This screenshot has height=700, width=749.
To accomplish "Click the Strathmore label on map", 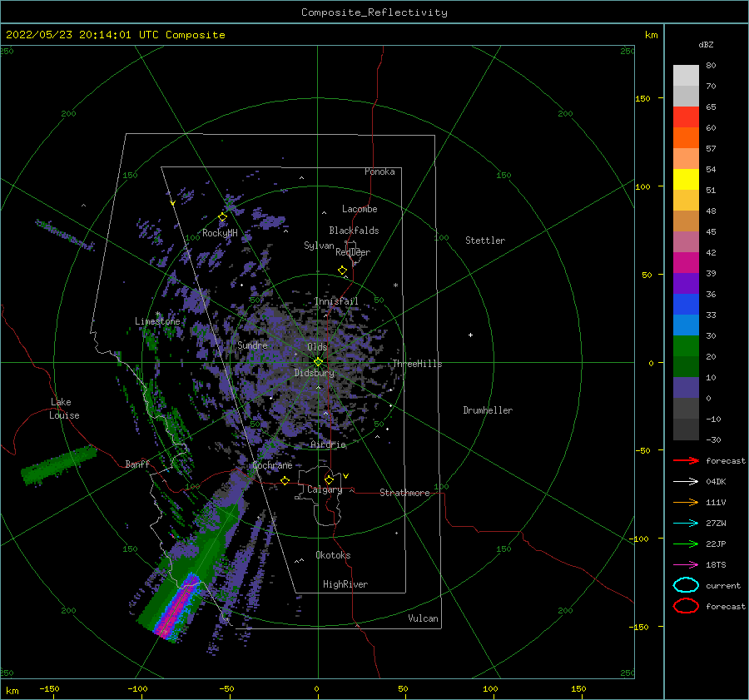I will [x=404, y=493].
